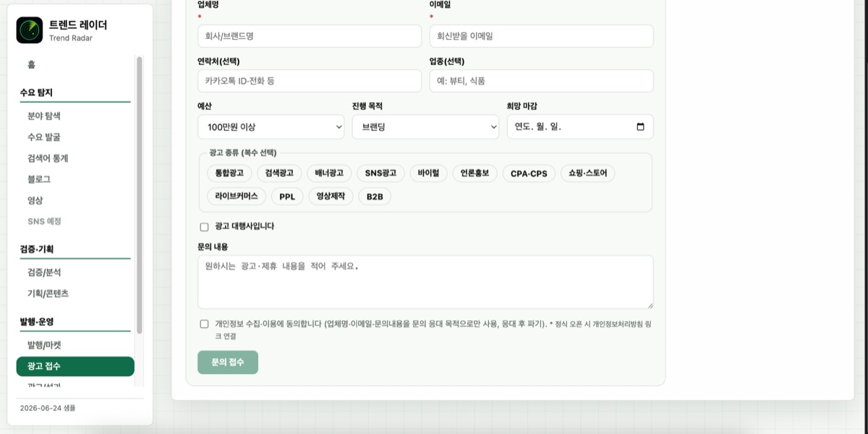Click the 광고 종류 (복수 선택) label
868x434 pixels.
pyautogui.click(x=243, y=153)
